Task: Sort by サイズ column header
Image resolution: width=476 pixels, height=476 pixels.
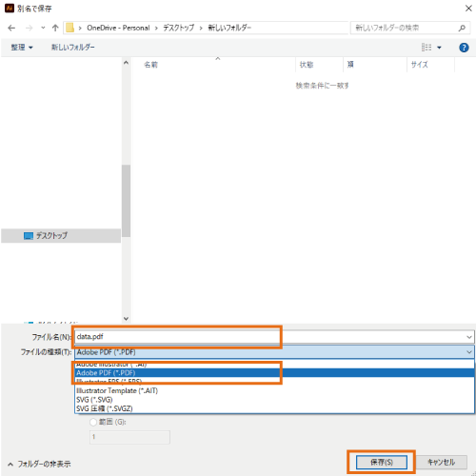Action: coord(420,65)
